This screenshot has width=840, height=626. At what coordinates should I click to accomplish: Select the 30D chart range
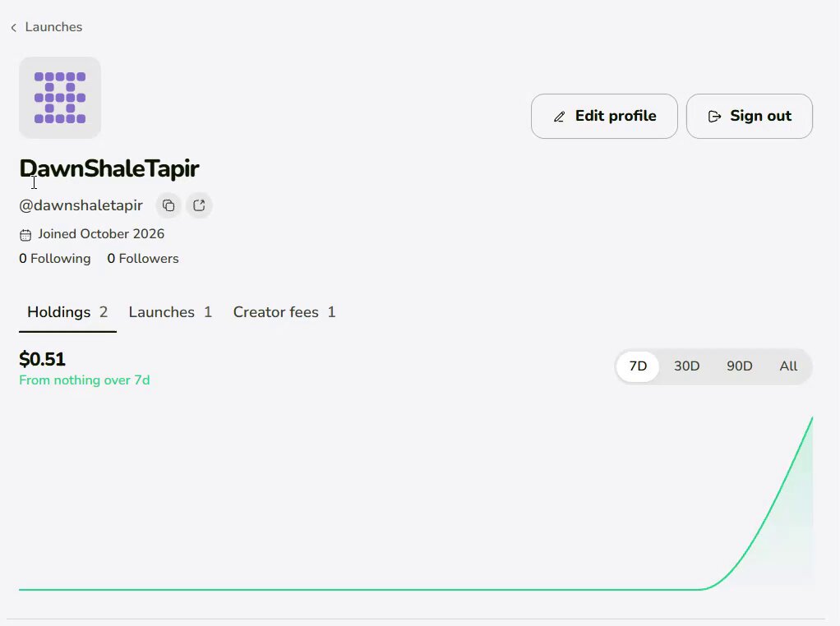[x=687, y=366]
